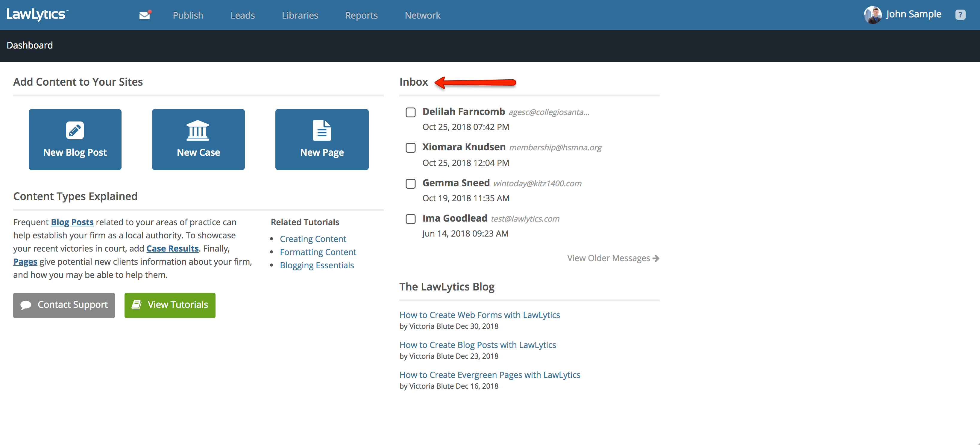Viewport: 980px width, 445px height.
Task: Read How to Create Web Forms with LawLytics
Action: (479, 315)
